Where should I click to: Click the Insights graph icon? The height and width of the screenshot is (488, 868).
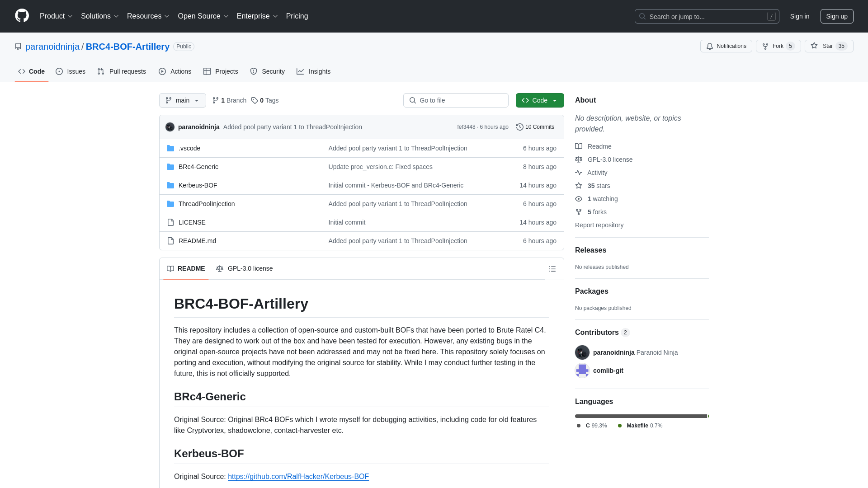tap(301, 71)
